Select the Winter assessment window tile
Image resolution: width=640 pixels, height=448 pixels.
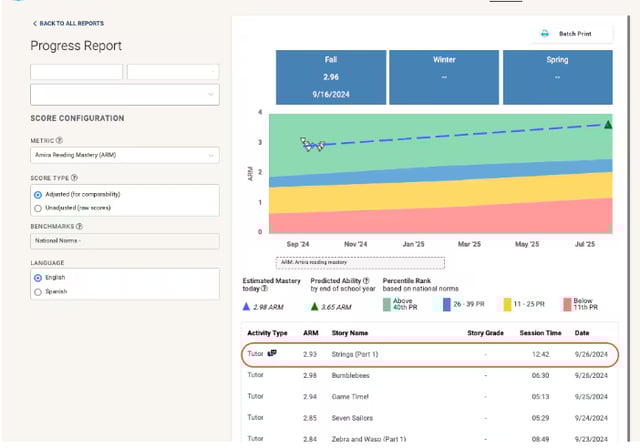point(444,73)
